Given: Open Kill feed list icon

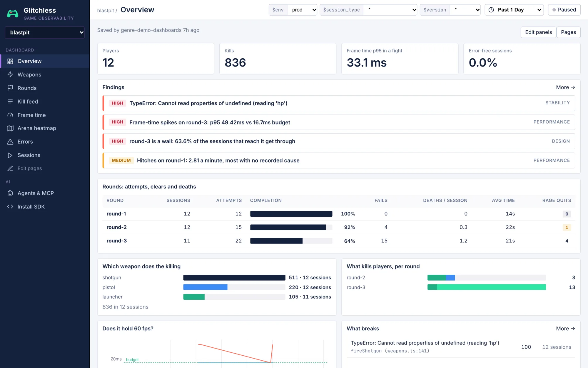Looking at the screenshot, I should point(10,102).
